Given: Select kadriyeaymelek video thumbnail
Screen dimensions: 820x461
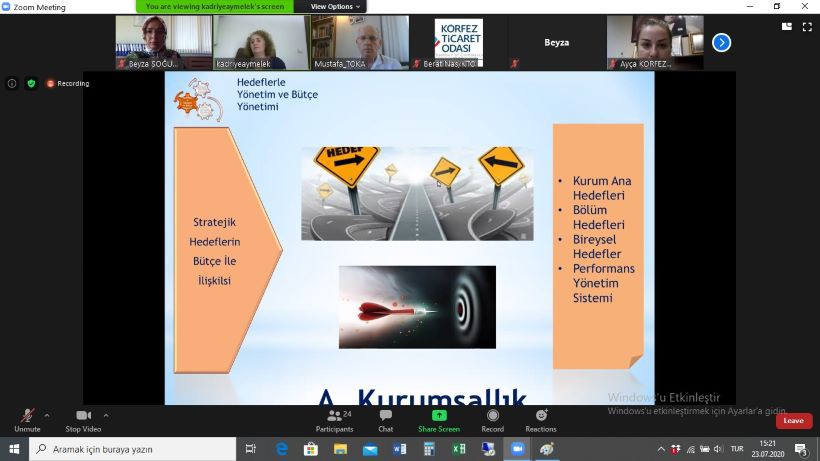Looking at the screenshot, I should [262, 42].
